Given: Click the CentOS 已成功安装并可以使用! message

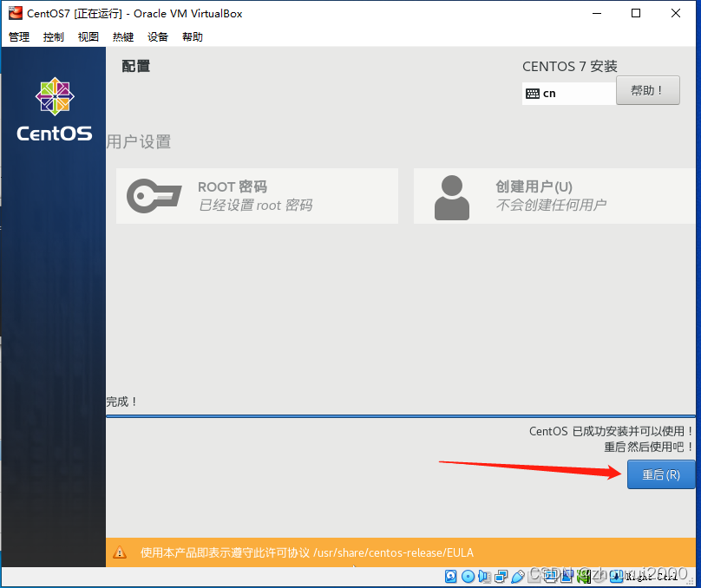Looking at the screenshot, I should 611,431.
